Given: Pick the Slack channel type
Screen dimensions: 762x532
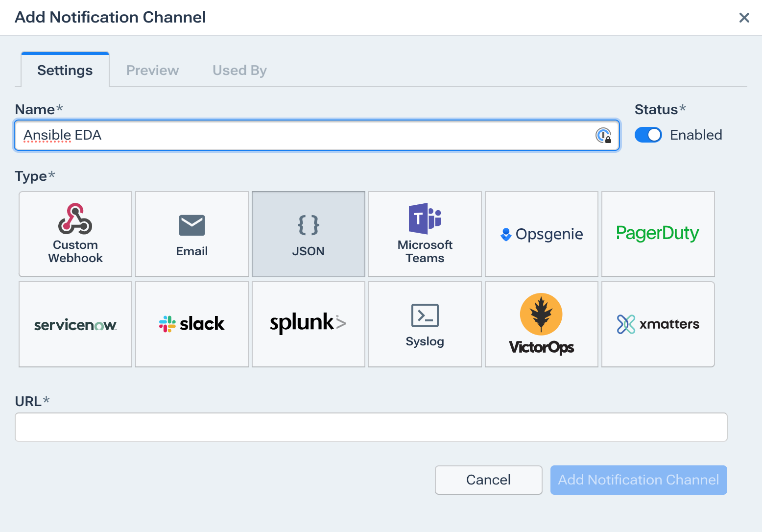Looking at the screenshot, I should pyautogui.click(x=192, y=324).
